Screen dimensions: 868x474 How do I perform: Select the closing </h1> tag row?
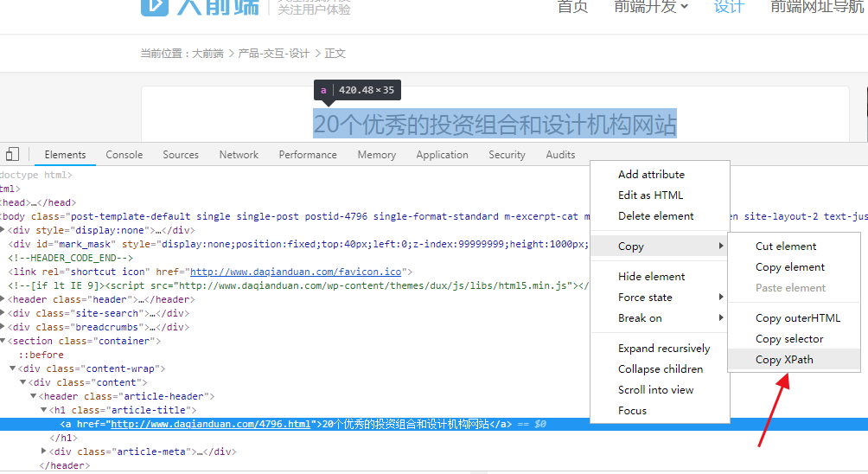coord(64,438)
